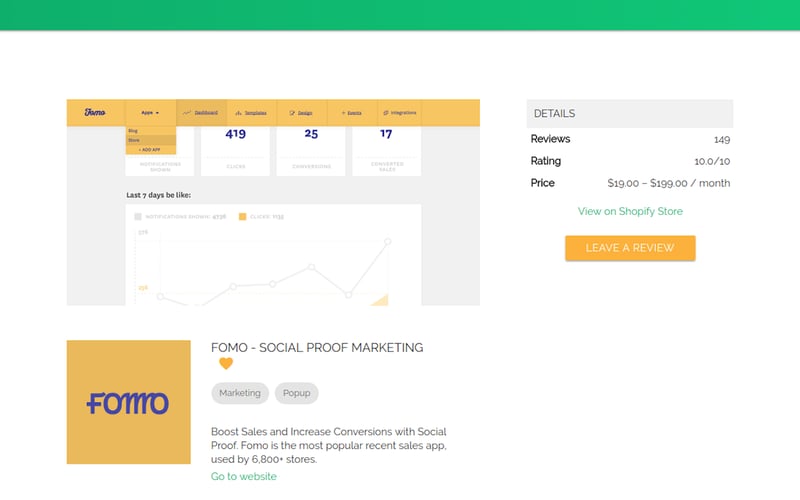Click the LEAVE A REVIEW button
This screenshot has width=800, height=500.
[x=630, y=248]
